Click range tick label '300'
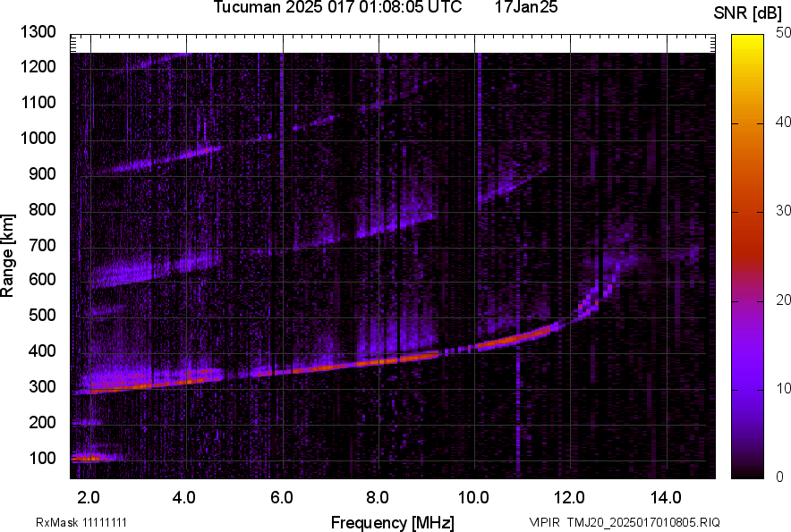Screen dimensions: 791x532 click(42, 387)
